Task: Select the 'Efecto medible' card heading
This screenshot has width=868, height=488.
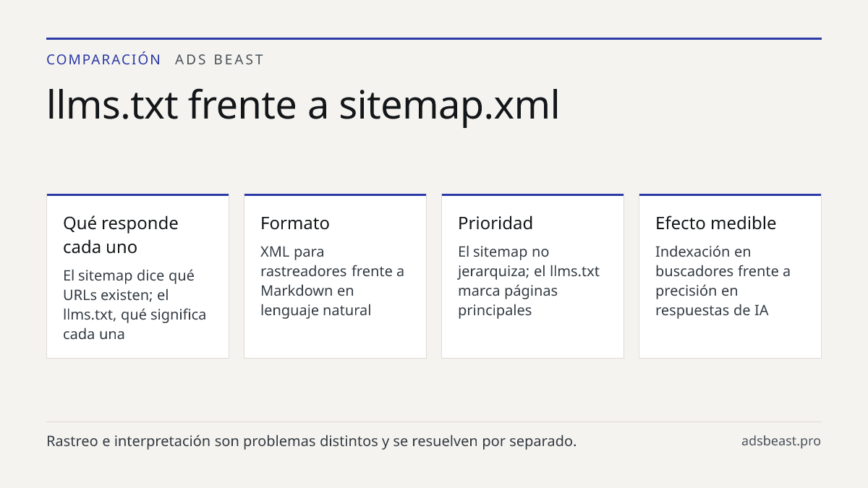Action: [715, 223]
